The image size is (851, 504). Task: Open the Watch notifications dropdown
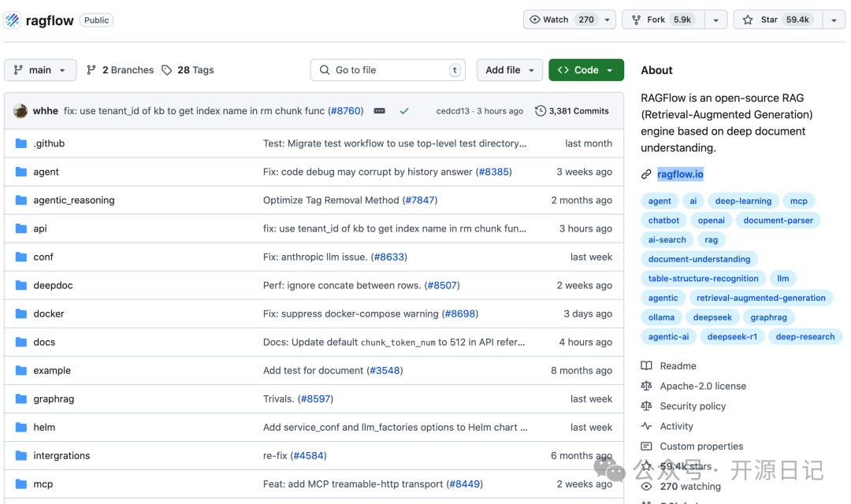570,20
